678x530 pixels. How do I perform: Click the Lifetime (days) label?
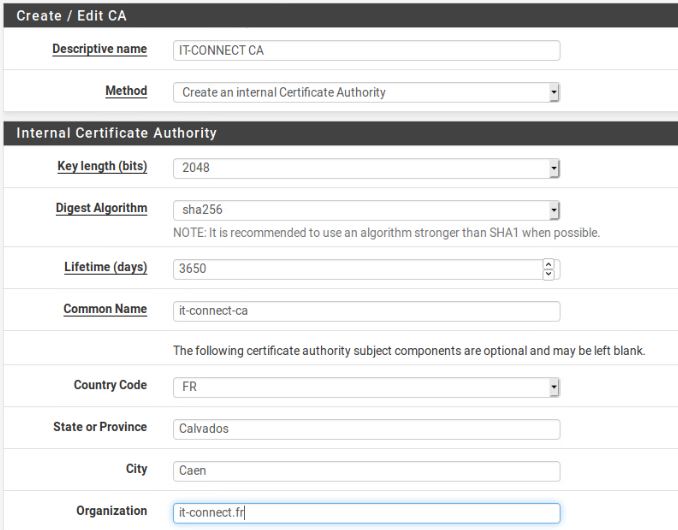click(x=105, y=267)
